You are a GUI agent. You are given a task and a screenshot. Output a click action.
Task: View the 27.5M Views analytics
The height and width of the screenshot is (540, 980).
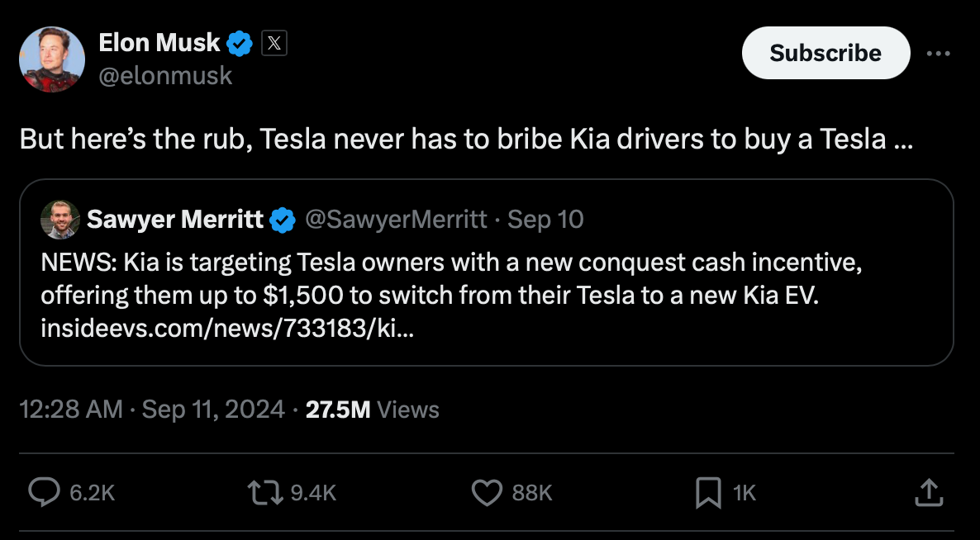click(372, 410)
